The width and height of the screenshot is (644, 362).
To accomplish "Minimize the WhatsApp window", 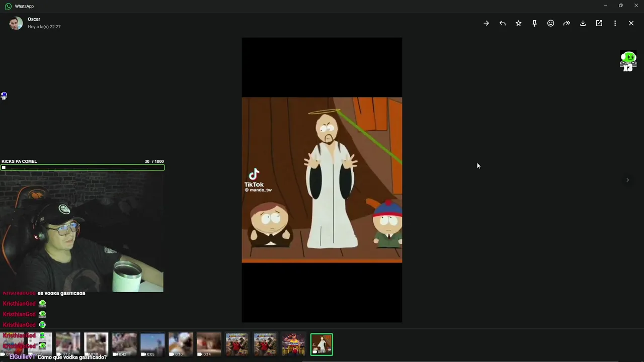I will coord(605,6).
